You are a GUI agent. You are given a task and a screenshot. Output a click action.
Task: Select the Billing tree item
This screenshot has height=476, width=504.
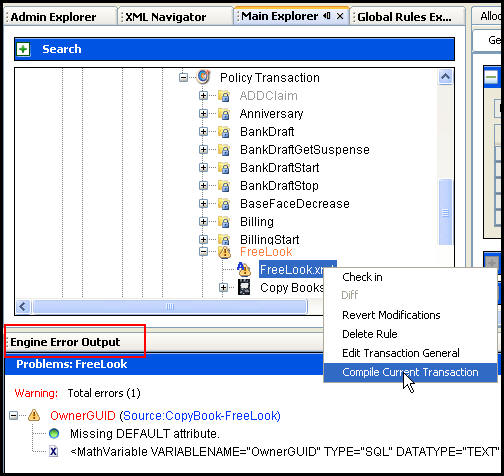(257, 222)
